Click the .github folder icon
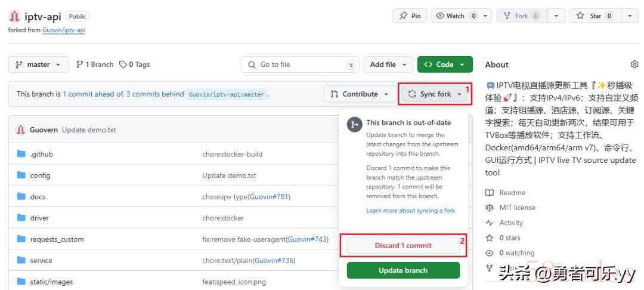Screen dimensions: 644x290 click(21, 154)
